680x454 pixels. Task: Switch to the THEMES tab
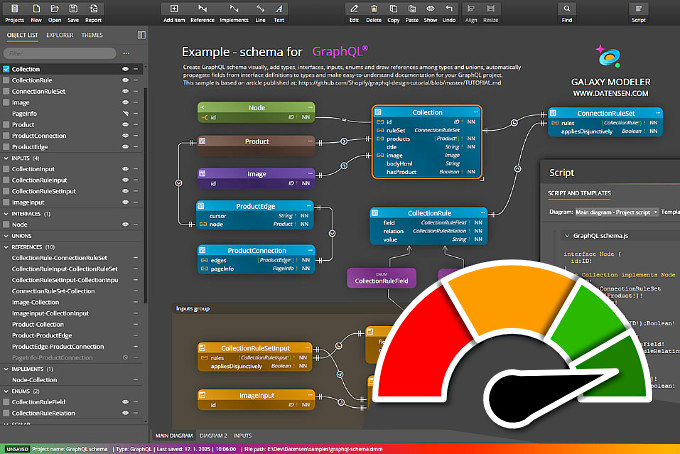tap(92, 35)
